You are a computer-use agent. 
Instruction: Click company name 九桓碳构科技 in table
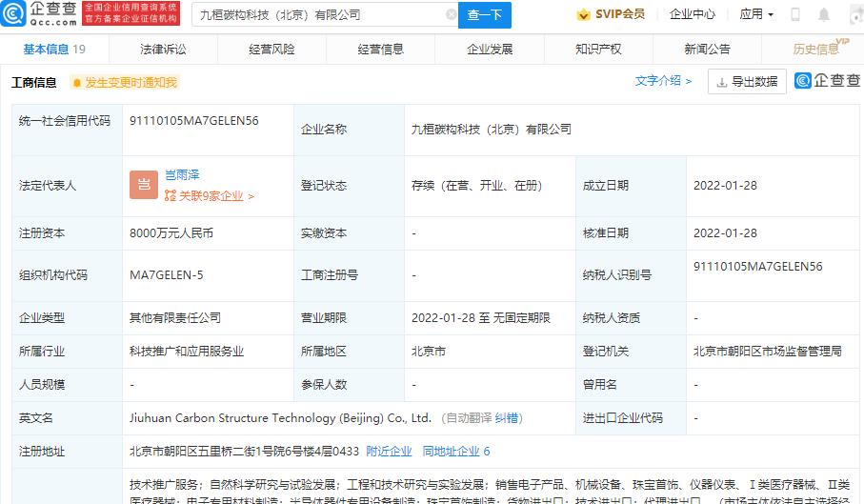(492, 130)
